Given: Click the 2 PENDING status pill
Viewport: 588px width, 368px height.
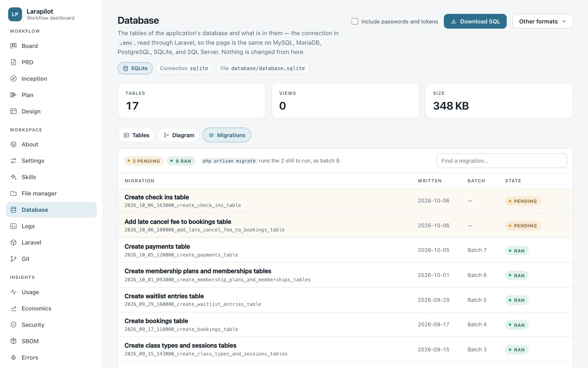Looking at the screenshot, I should click(144, 161).
